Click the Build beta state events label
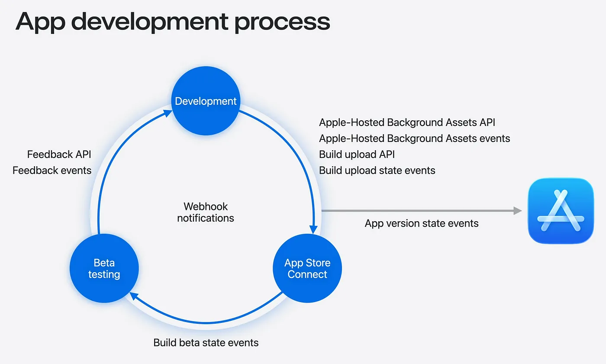The width and height of the screenshot is (606, 364). click(x=206, y=343)
